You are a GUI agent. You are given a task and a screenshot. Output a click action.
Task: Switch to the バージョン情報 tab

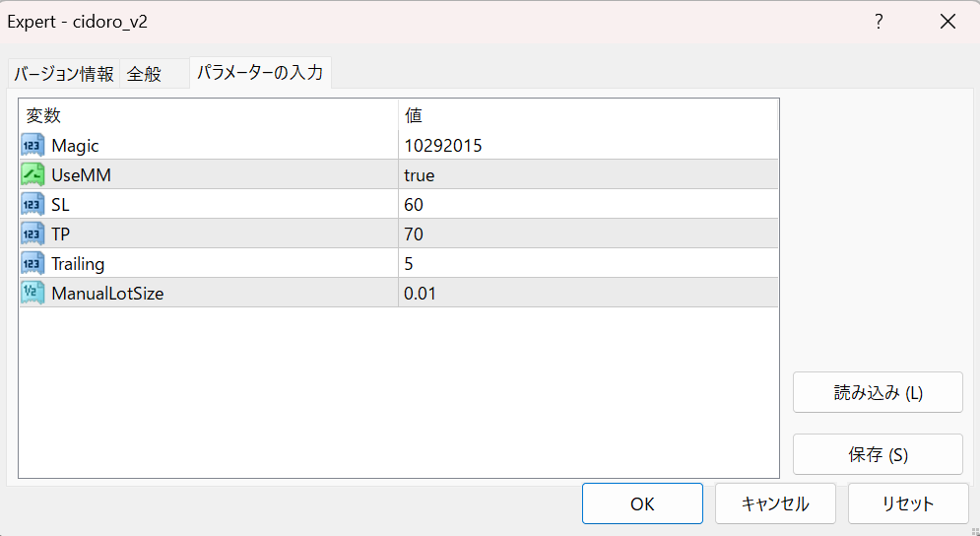click(64, 74)
